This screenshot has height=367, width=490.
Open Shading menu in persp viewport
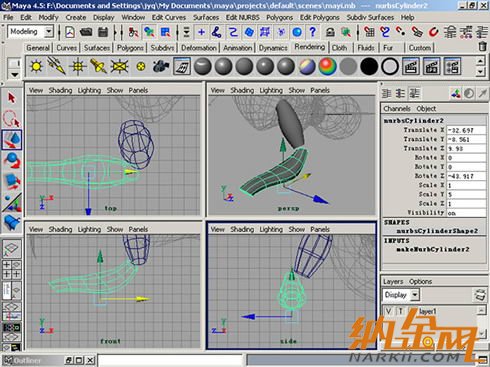[x=242, y=90]
